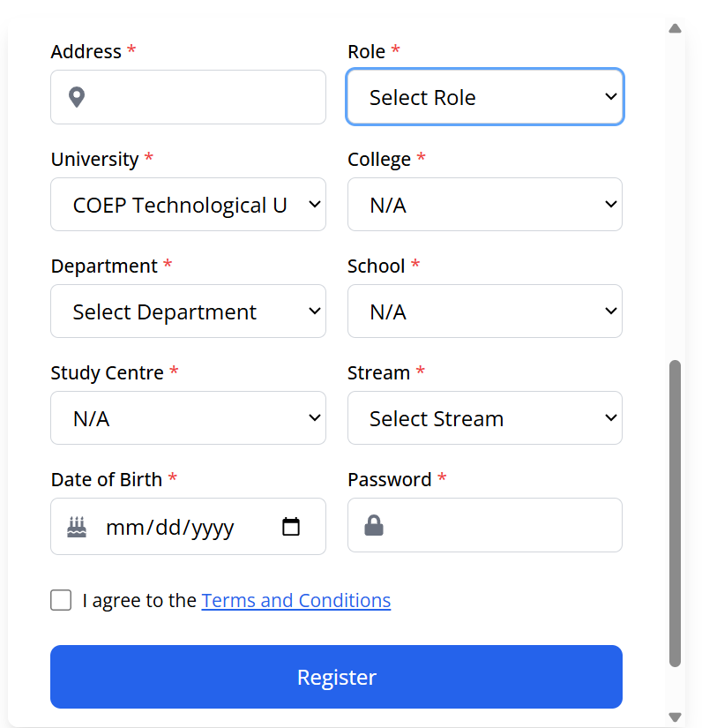Click the location pin icon in Address

(77, 97)
